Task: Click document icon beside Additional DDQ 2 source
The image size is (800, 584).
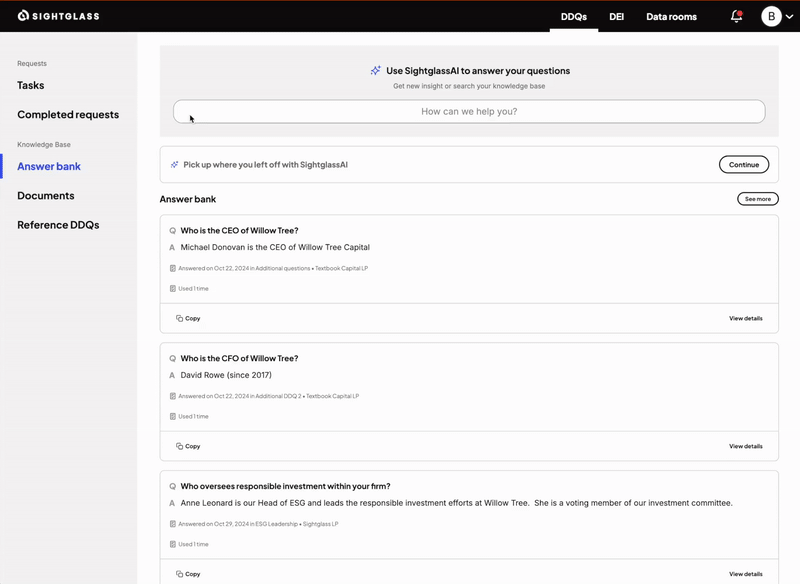Action: [x=172, y=396]
